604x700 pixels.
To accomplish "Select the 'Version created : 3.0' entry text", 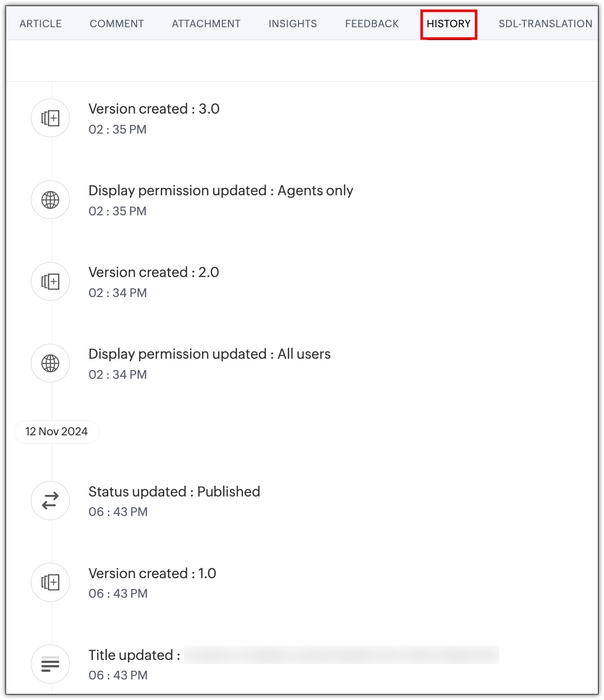I will (154, 109).
